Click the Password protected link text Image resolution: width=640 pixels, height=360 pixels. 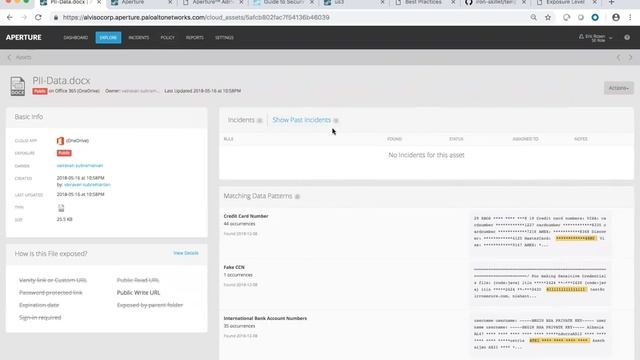point(51,293)
